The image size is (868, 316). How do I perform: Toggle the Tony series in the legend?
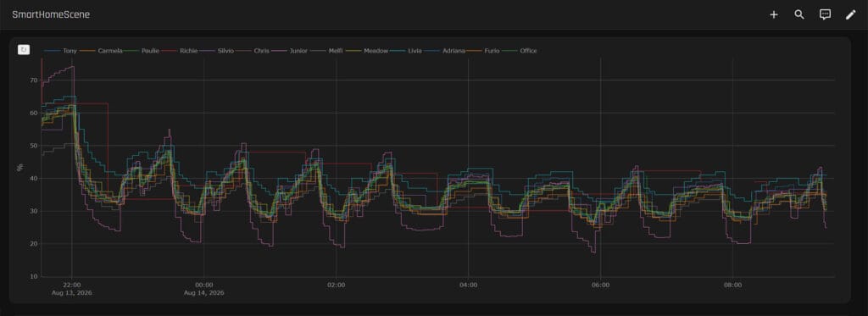pos(70,51)
